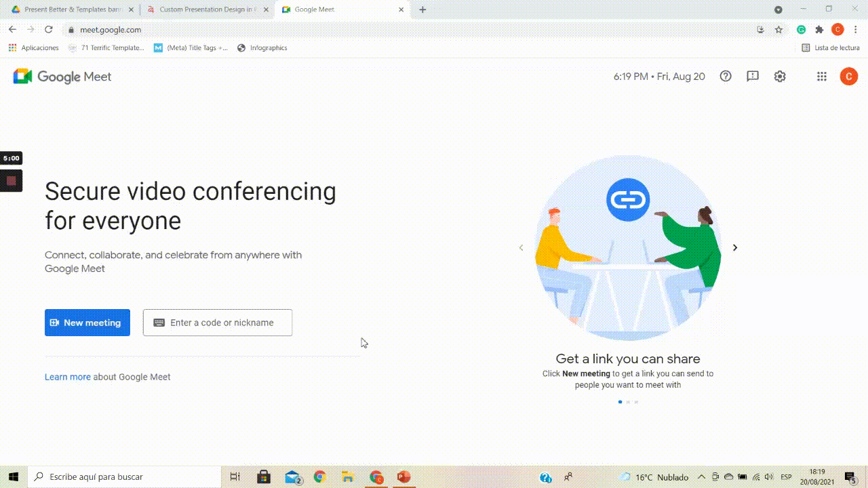Open Microsoft Store from taskbar
Screen dimensions: 868x488
click(264, 477)
